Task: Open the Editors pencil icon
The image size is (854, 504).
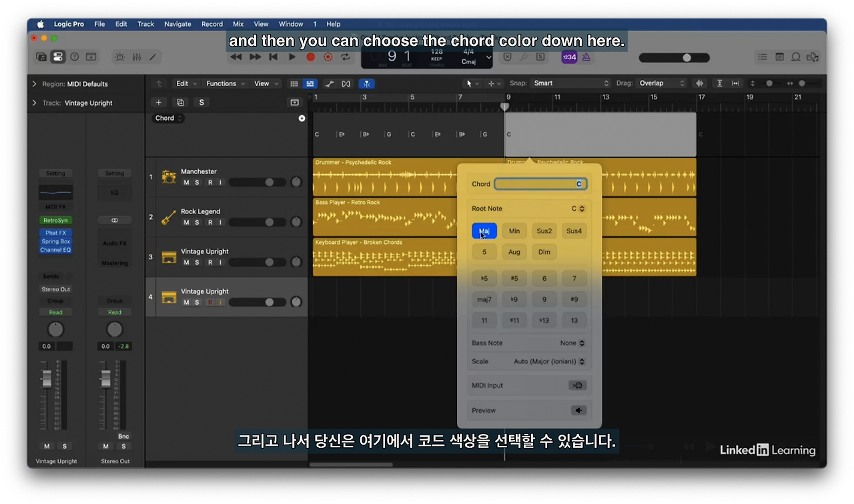Action: pyautogui.click(x=153, y=57)
